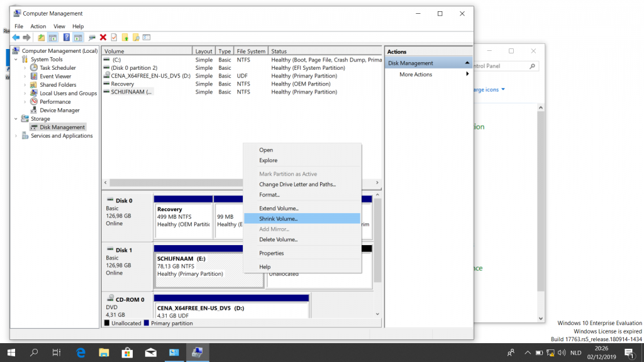Toggle the Show/Hide Action Pane toolbar icon
Screen dimensions: 644x362
(78, 37)
